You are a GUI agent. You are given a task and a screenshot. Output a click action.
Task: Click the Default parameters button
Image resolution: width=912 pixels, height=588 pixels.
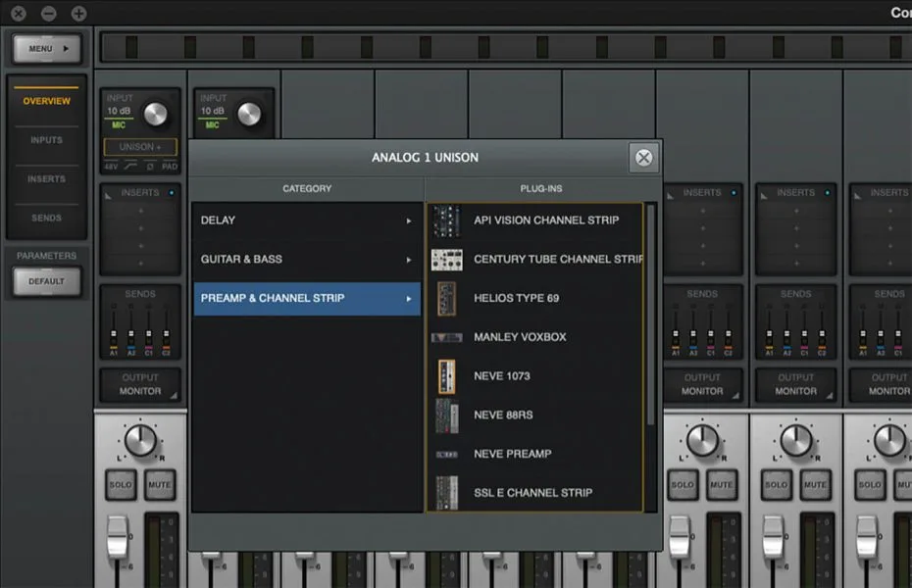(x=47, y=281)
